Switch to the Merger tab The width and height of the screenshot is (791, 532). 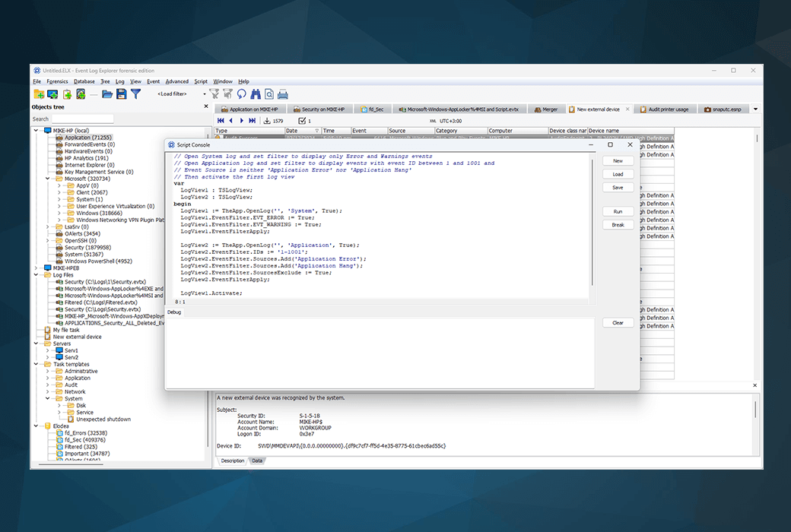tap(546, 109)
